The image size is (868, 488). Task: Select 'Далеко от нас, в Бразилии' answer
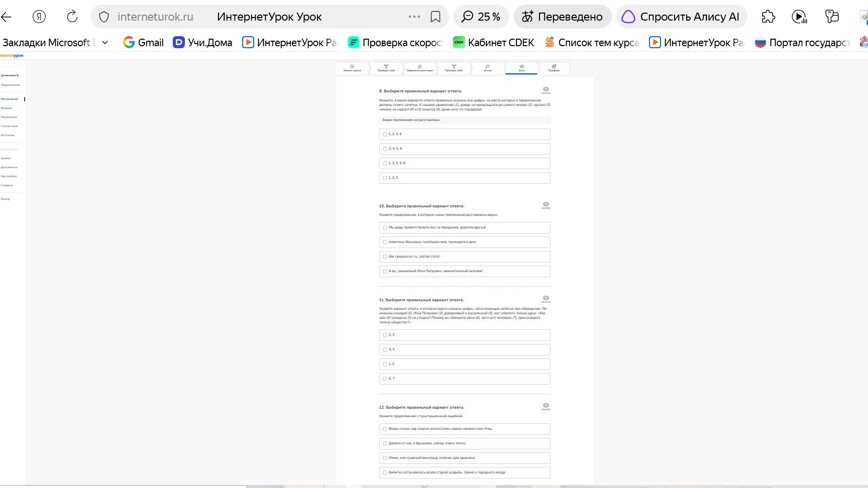(465, 443)
